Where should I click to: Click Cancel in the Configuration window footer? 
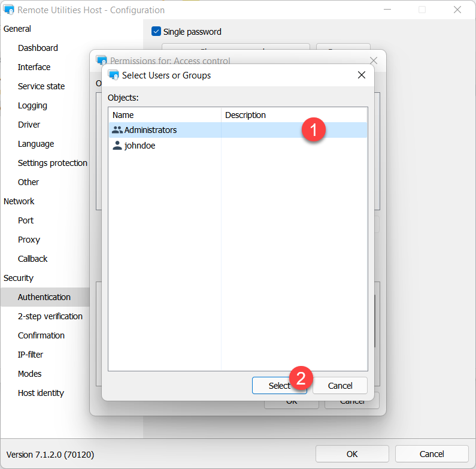click(432, 454)
